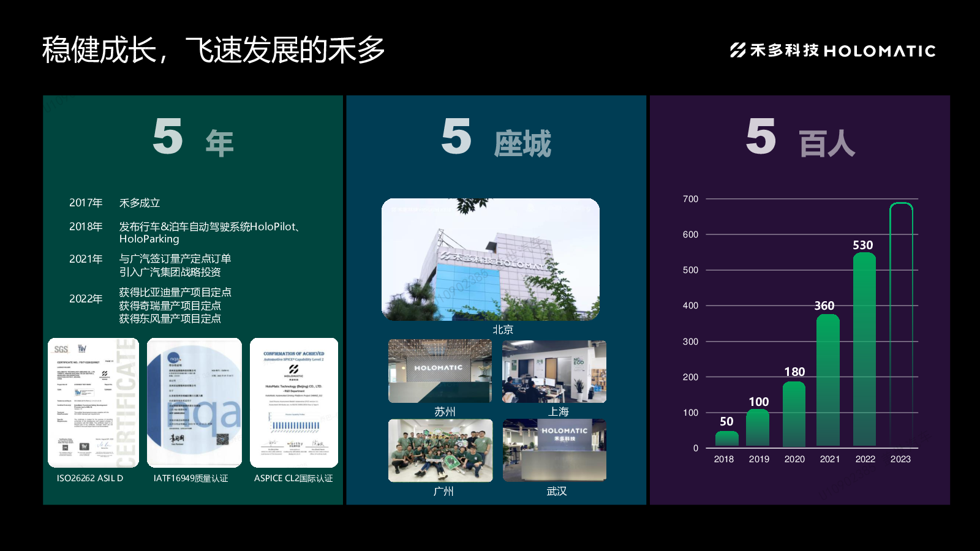Select the 2018年 timeline year
This screenshot has width=980, height=551.
tap(86, 227)
